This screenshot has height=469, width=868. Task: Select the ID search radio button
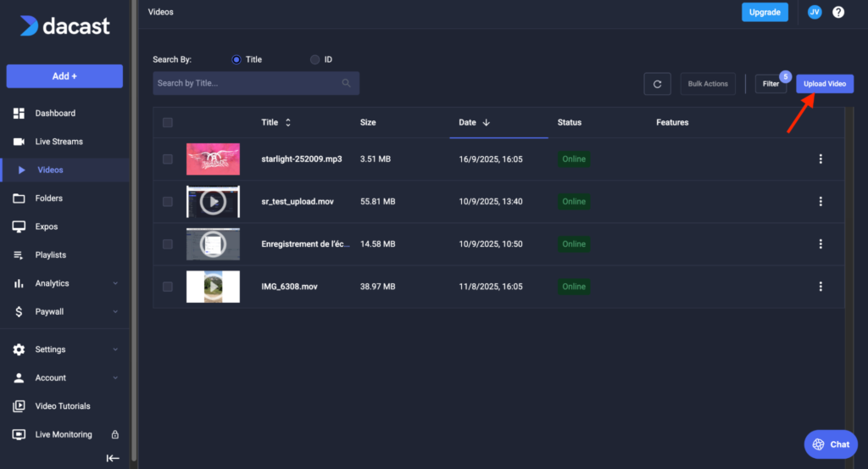coord(315,59)
